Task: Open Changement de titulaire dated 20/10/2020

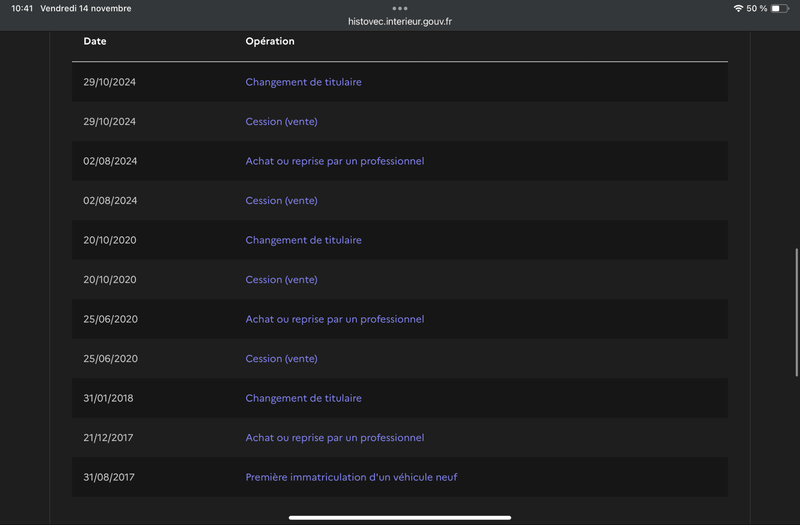Action: (303, 240)
